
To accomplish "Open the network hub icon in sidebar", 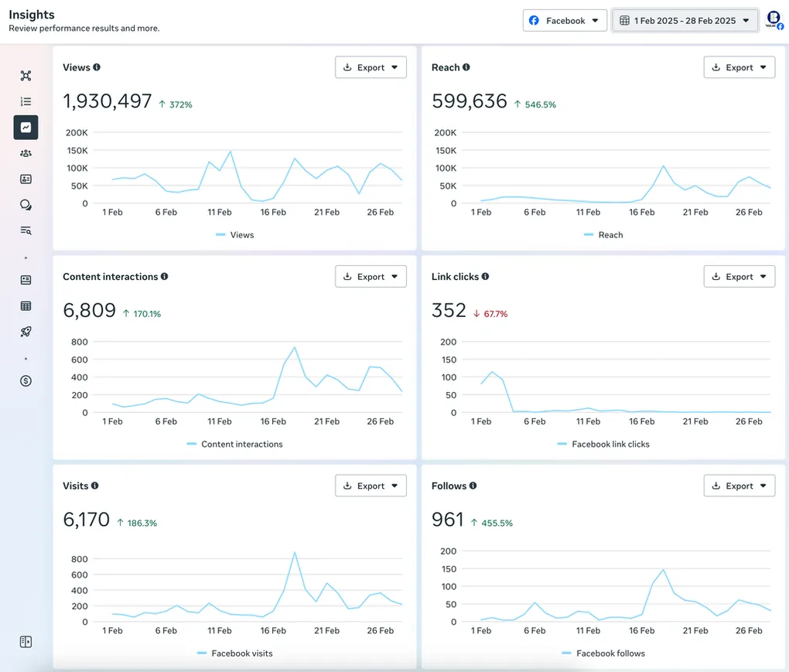I will tap(26, 76).
